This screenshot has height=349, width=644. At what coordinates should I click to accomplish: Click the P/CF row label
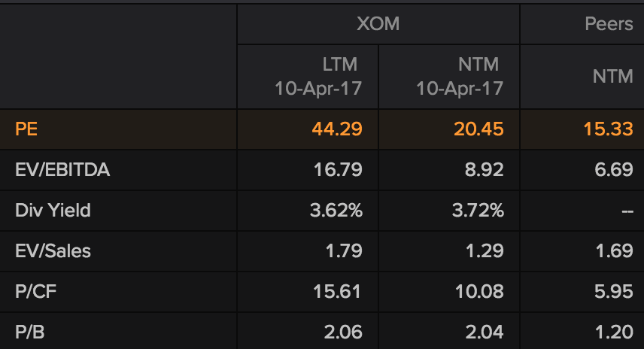36,292
